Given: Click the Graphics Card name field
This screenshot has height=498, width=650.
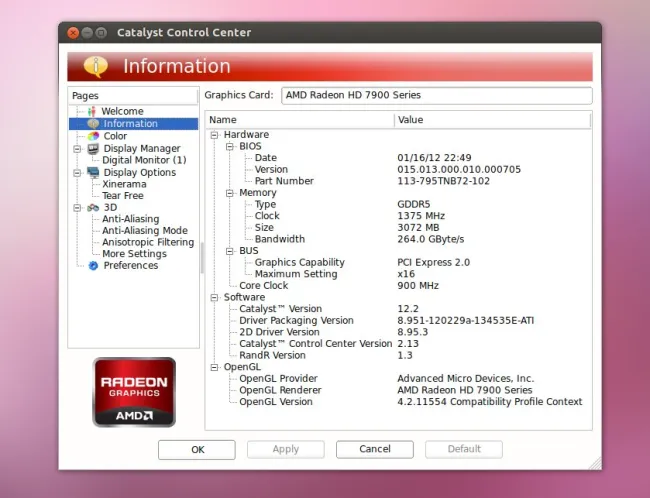Looking at the screenshot, I should pyautogui.click(x=436, y=96).
